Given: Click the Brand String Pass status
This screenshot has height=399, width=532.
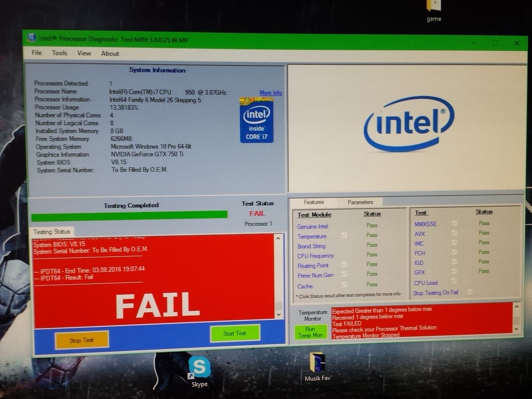Looking at the screenshot, I should (372, 245).
